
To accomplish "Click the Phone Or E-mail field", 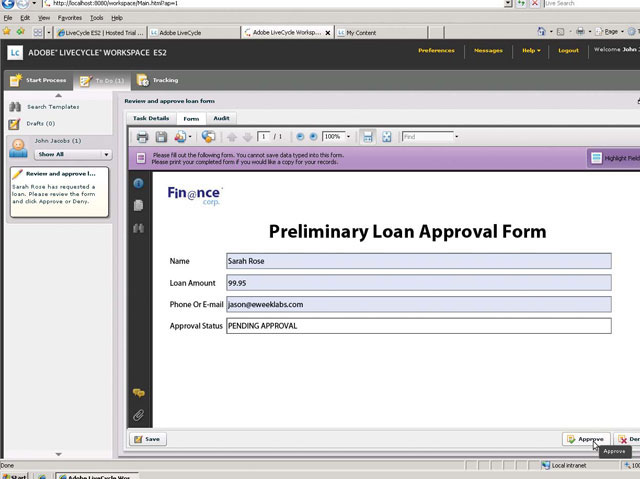I will [419, 304].
